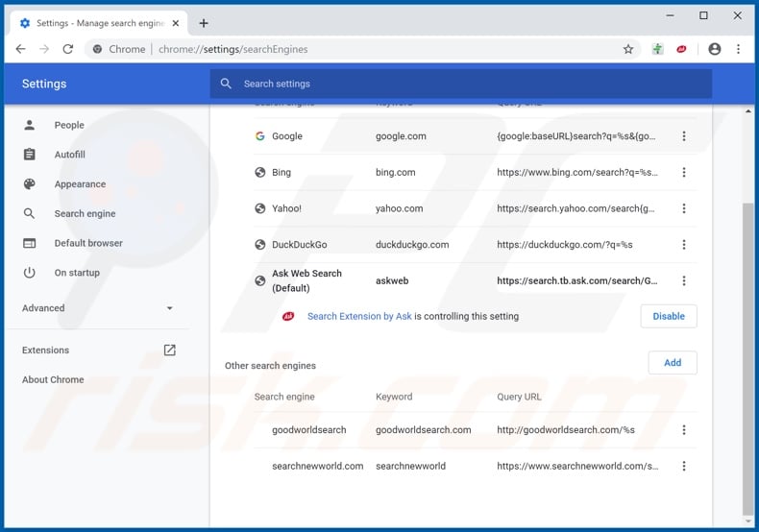Close the Settings tab
The image size is (759, 532).
pyautogui.click(x=176, y=23)
